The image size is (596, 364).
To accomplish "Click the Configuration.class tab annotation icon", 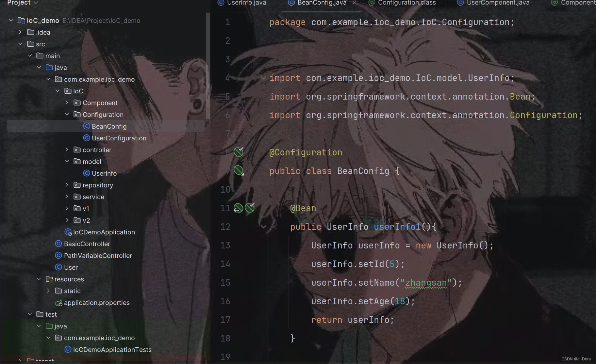I will 372,3.
